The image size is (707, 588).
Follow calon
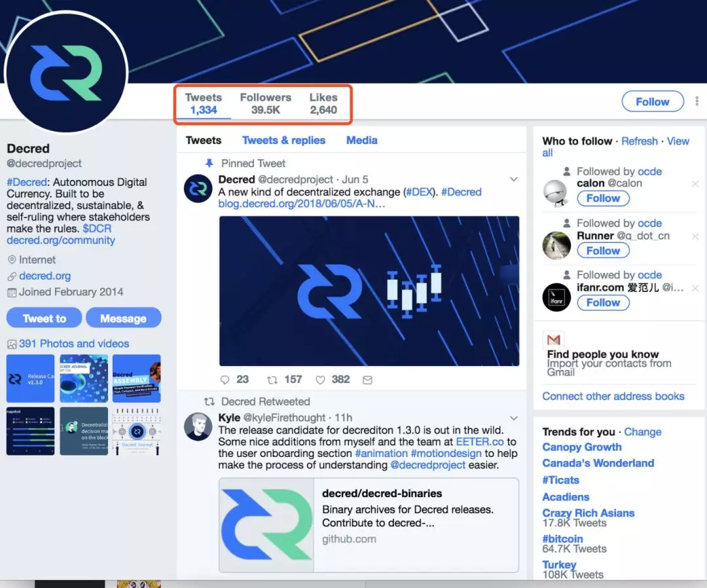point(603,198)
